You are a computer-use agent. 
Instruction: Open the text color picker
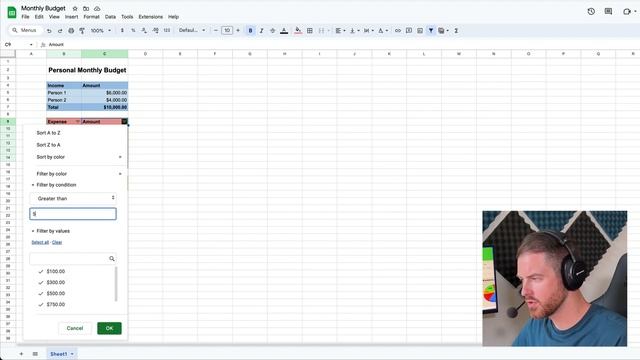[284, 31]
